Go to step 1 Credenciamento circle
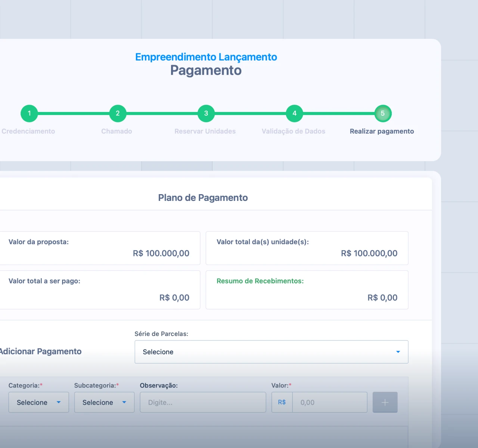The image size is (478, 448). [x=29, y=113]
